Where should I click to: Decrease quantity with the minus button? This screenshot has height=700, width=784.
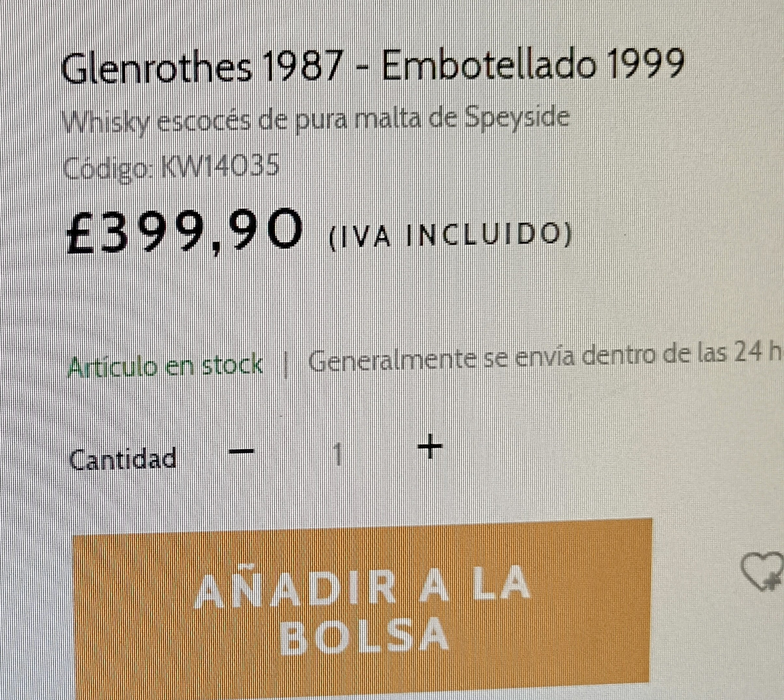tap(242, 451)
